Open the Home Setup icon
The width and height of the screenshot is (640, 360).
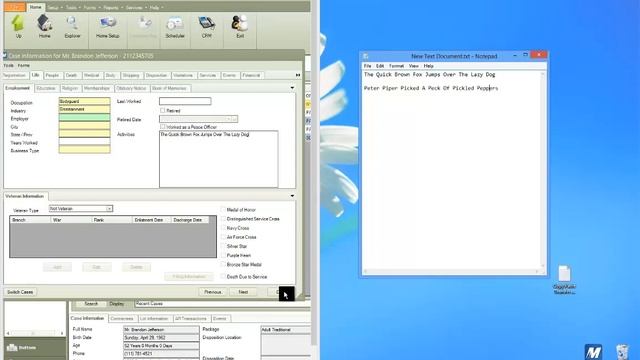[x=108, y=23]
